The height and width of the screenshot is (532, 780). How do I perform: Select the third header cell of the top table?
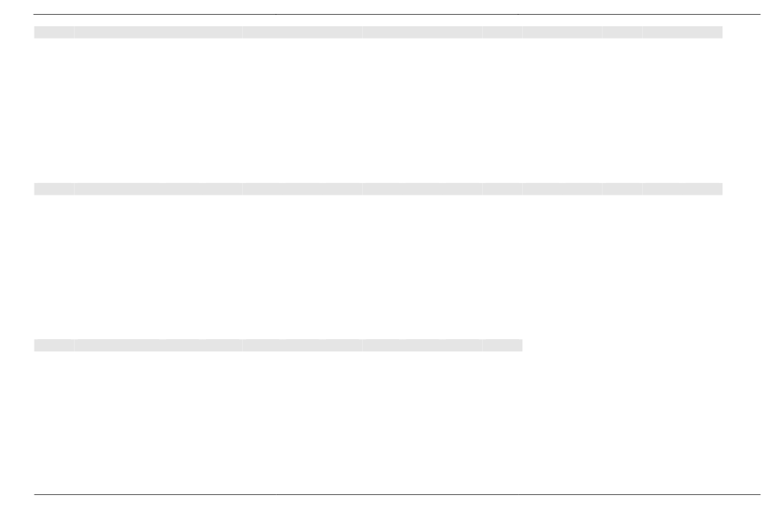[x=302, y=32]
